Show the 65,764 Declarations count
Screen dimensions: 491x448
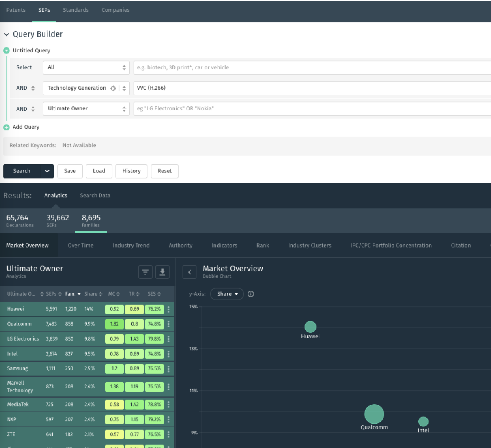click(20, 221)
